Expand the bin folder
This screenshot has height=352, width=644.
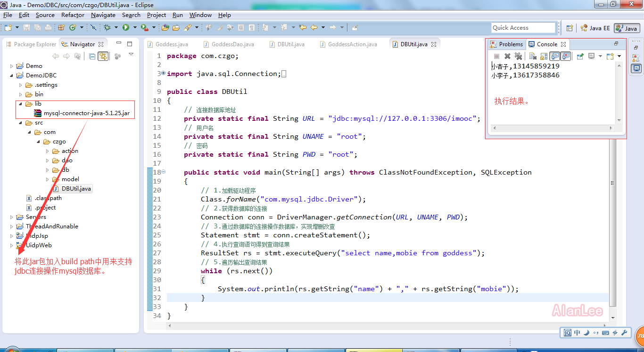[x=20, y=94]
